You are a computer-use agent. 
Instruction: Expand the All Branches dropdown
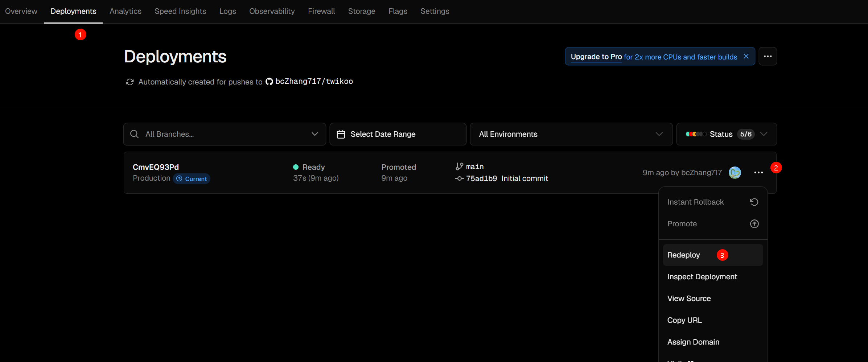click(x=314, y=134)
